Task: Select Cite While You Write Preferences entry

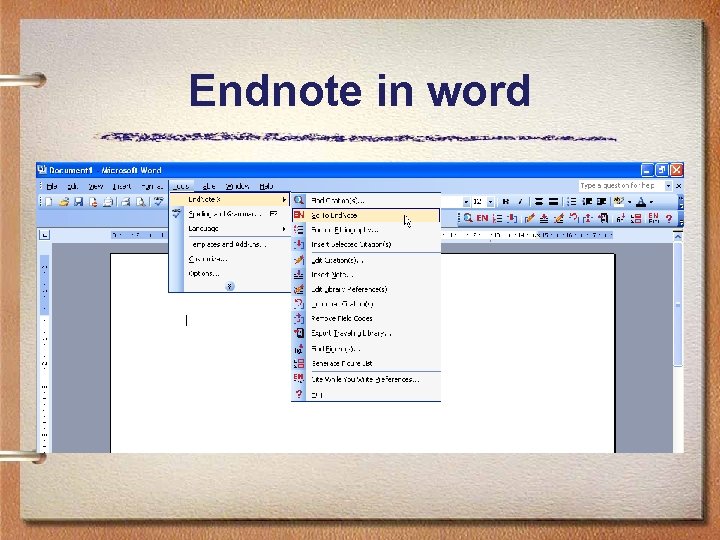Action: pos(366,379)
